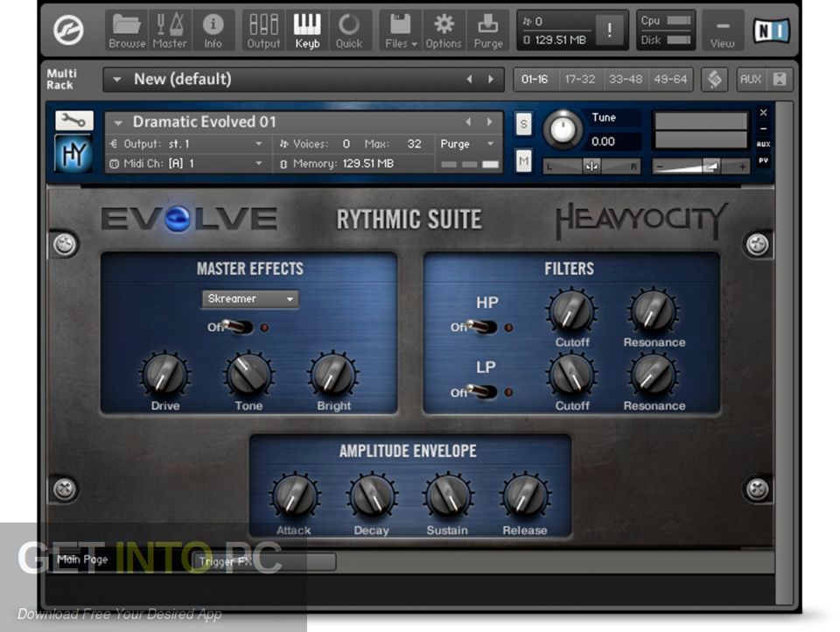Toggle the PV performance view button

click(763, 160)
